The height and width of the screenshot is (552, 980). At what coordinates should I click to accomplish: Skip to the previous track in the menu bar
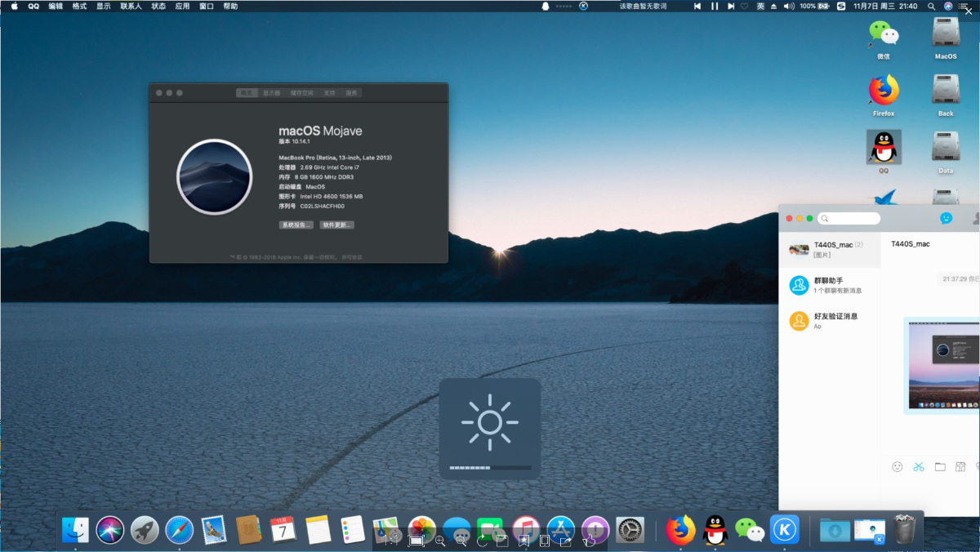point(697,6)
